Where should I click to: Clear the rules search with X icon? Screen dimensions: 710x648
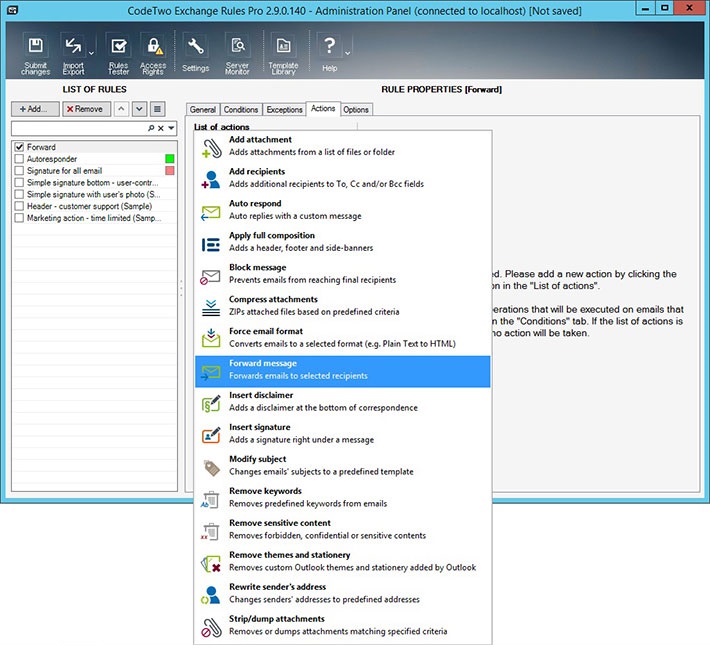coord(161,128)
